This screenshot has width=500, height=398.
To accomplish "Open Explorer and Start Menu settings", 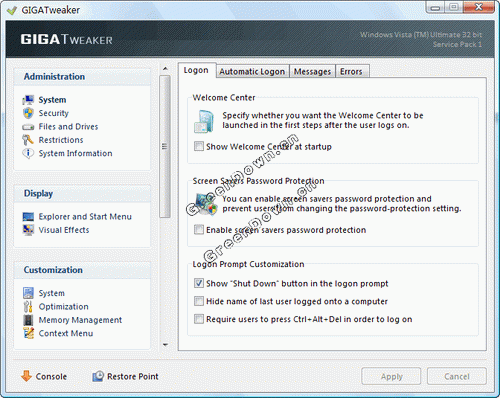I will click(x=85, y=217).
